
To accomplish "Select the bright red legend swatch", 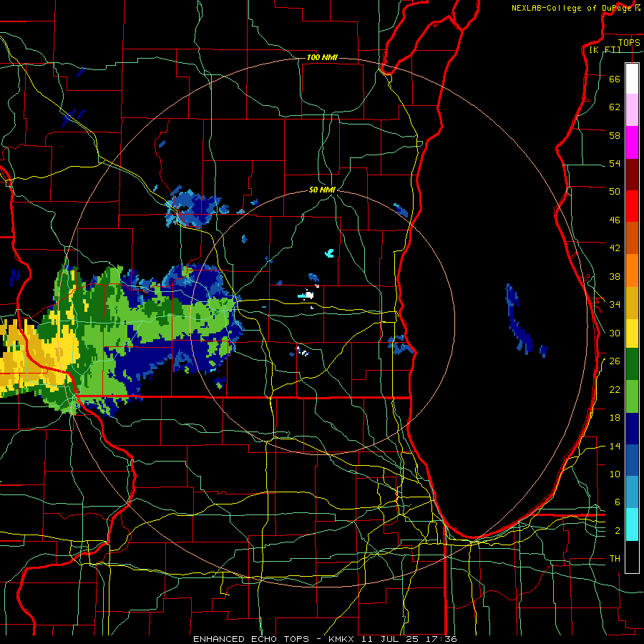I will 632,206.
